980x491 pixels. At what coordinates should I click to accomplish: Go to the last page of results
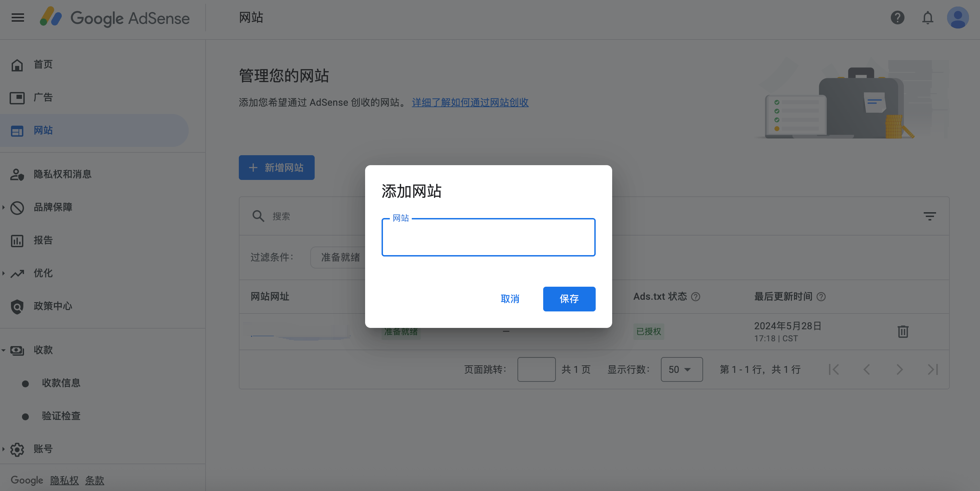[x=933, y=369]
